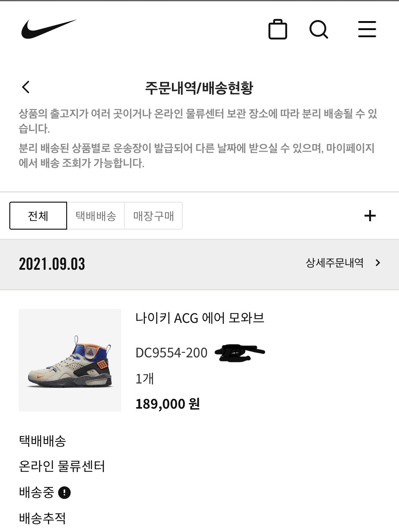399x532 pixels.
Task: Click the 189,000 원 price
Action: 167,404
